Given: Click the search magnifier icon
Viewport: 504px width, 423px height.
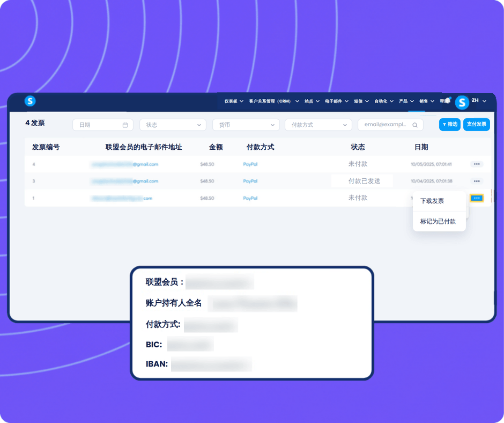Looking at the screenshot, I should (x=415, y=125).
